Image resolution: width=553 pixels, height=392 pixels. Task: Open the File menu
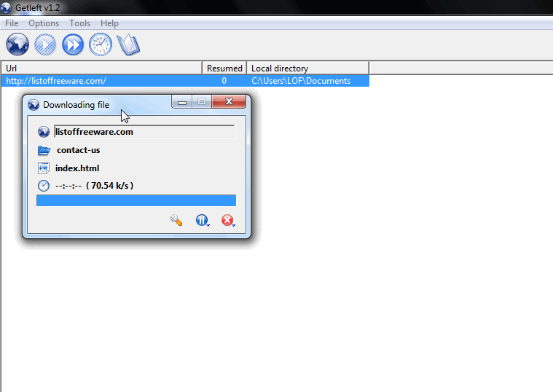point(12,23)
